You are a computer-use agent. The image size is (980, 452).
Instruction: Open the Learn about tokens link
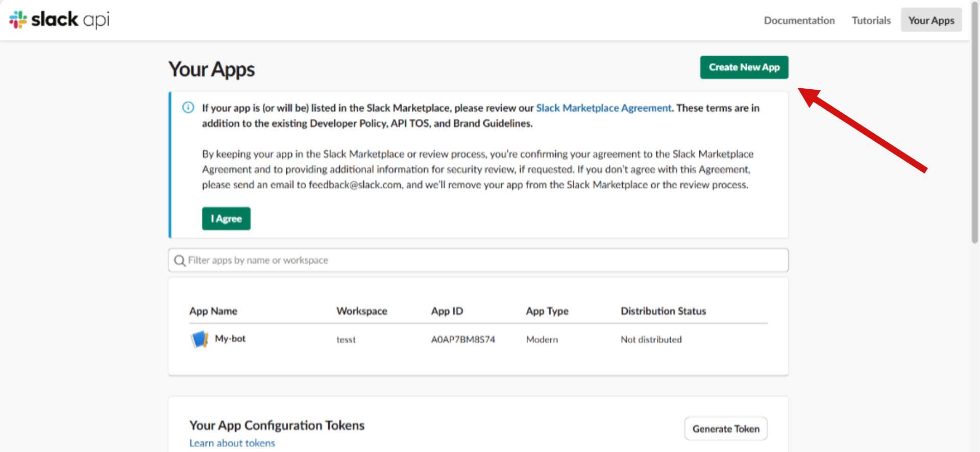point(232,443)
